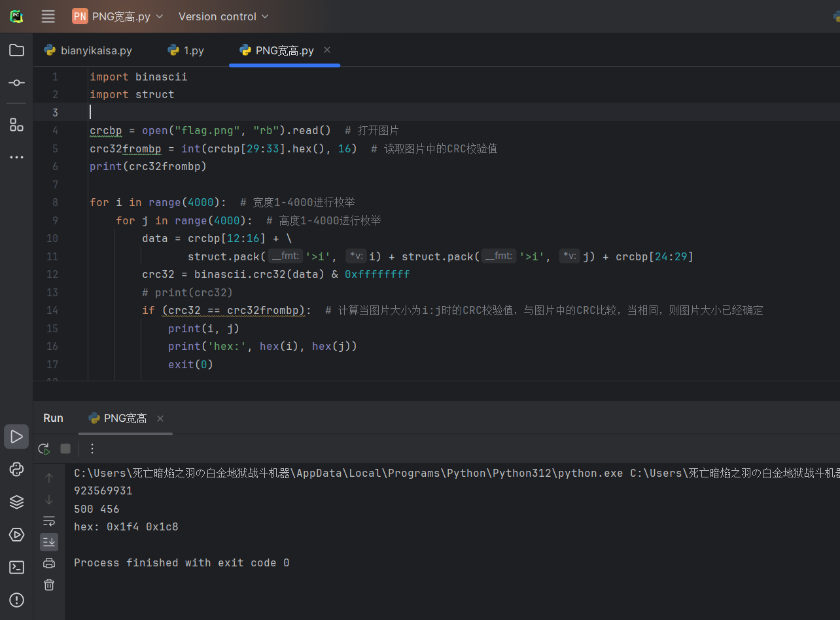Screen dimensions: 840x620
Task: Click the python.exe path link in console
Action: 348,473
